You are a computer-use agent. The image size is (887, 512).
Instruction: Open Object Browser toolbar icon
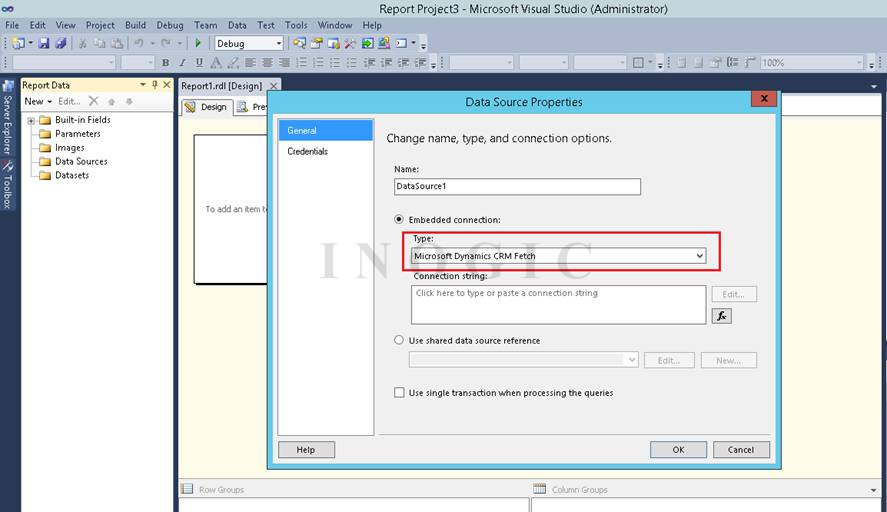[x=334, y=43]
